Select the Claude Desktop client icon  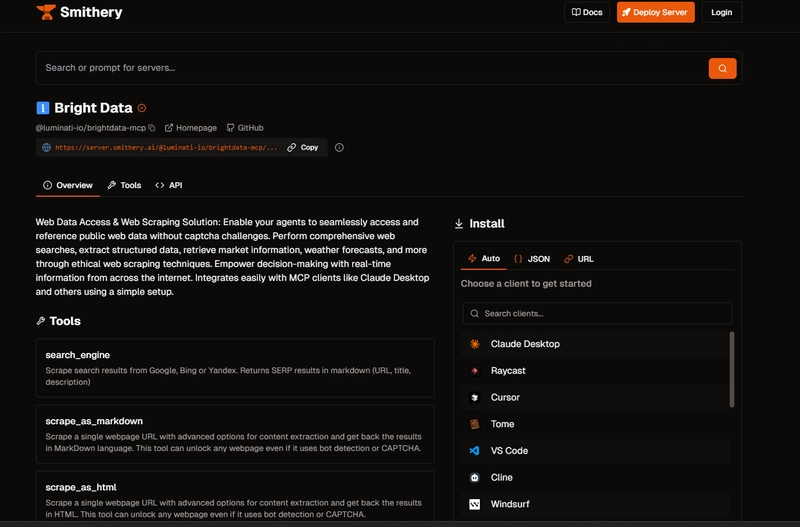point(474,344)
